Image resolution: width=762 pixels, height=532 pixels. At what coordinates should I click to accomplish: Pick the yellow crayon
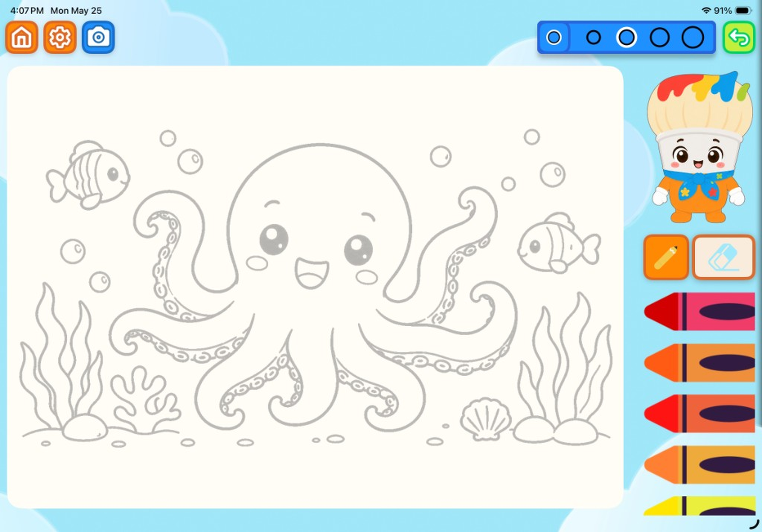click(x=699, y=506)
